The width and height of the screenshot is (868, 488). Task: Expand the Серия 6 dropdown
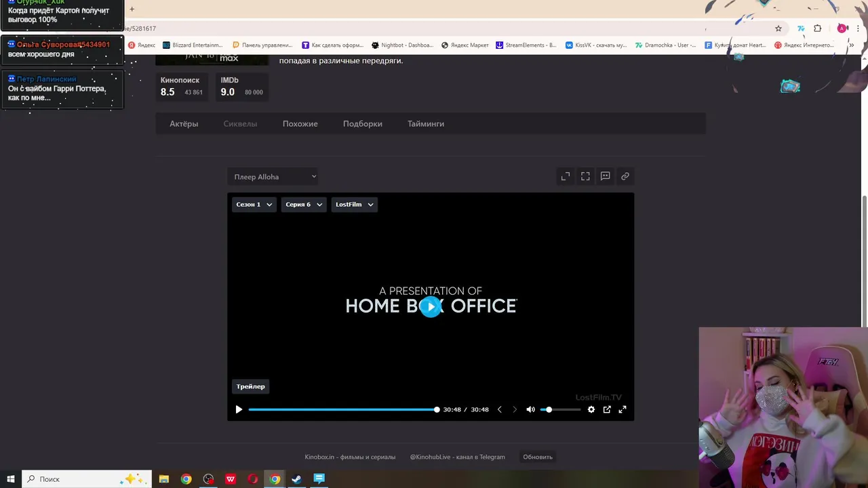(x=304, y=205)
